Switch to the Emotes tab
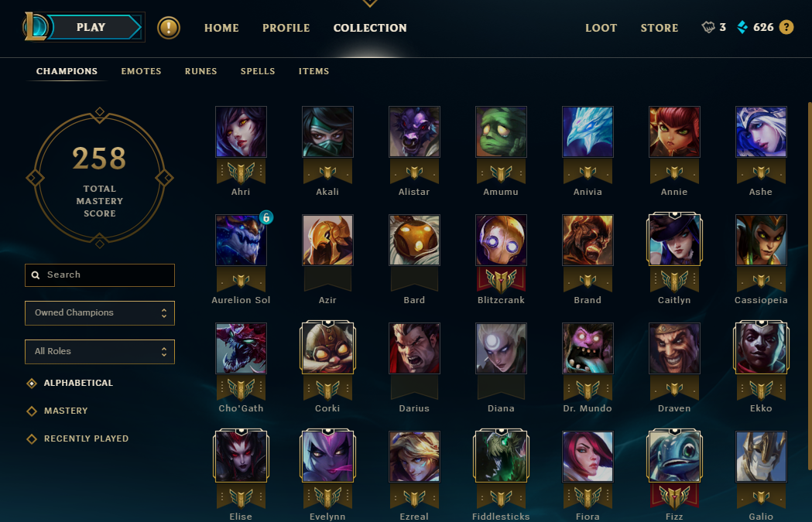 (141, 71)
